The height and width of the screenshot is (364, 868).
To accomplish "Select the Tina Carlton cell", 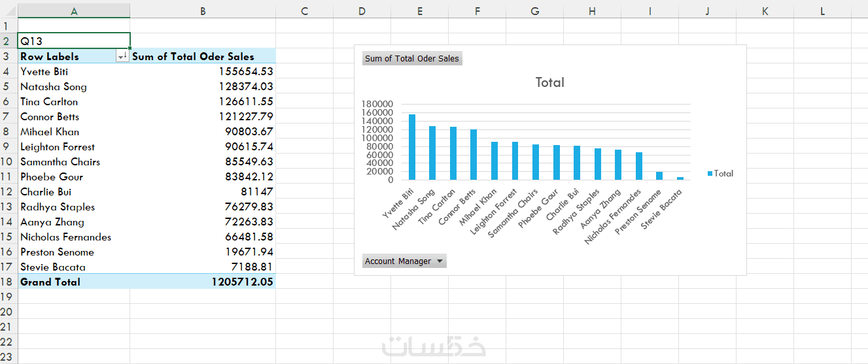I will click(74, 101).
